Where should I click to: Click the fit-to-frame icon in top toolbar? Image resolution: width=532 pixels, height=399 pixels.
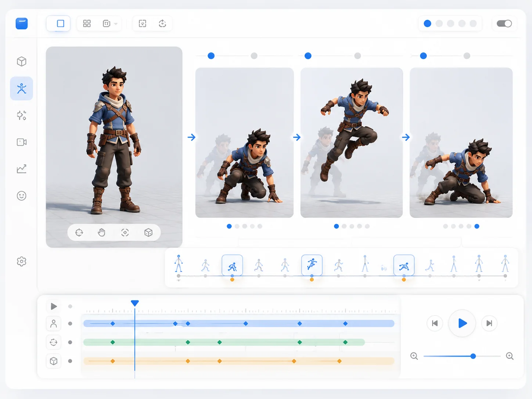[x=143, y=24]
